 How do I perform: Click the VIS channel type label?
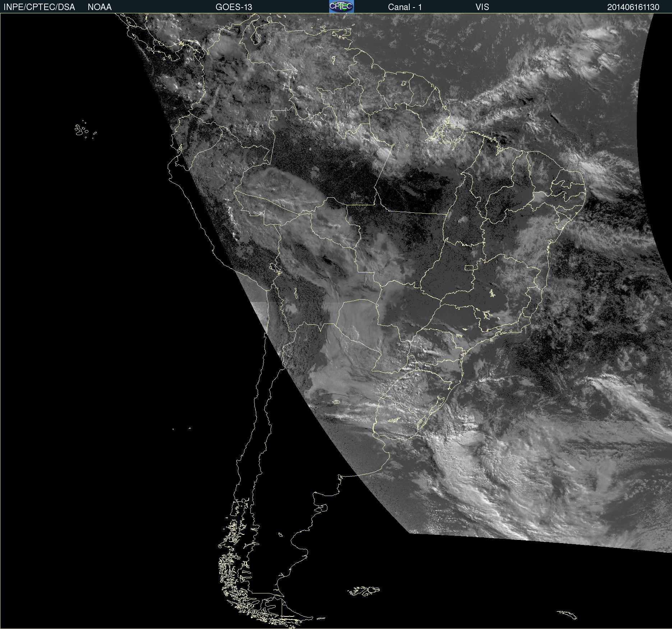click(482, 7)
